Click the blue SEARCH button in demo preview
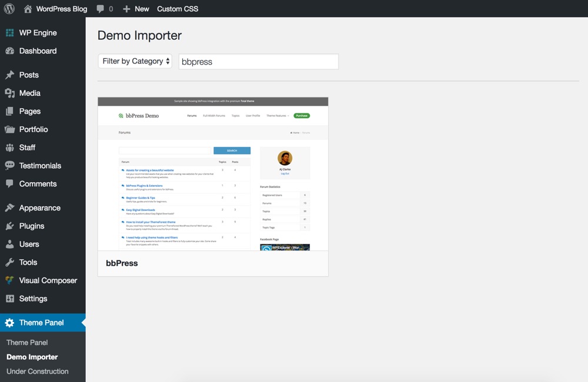The height and width of the screenshot is (382, 588). (232, 150)
